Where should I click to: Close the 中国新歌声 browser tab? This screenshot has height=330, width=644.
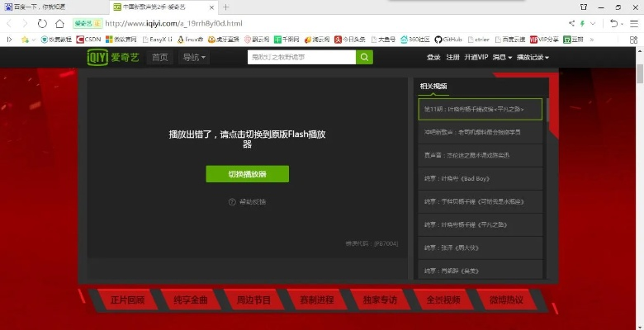pos(212,7)
